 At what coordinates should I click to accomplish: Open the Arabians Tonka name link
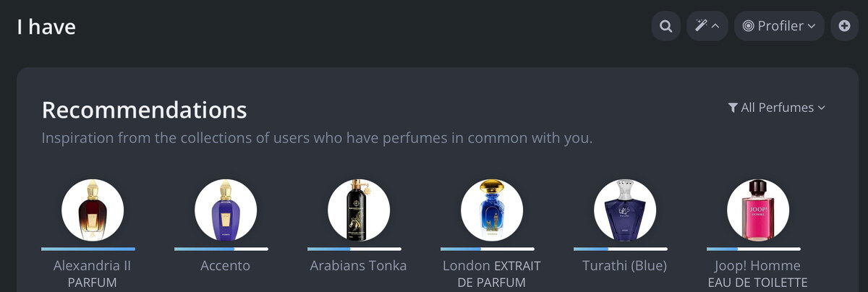359,266
